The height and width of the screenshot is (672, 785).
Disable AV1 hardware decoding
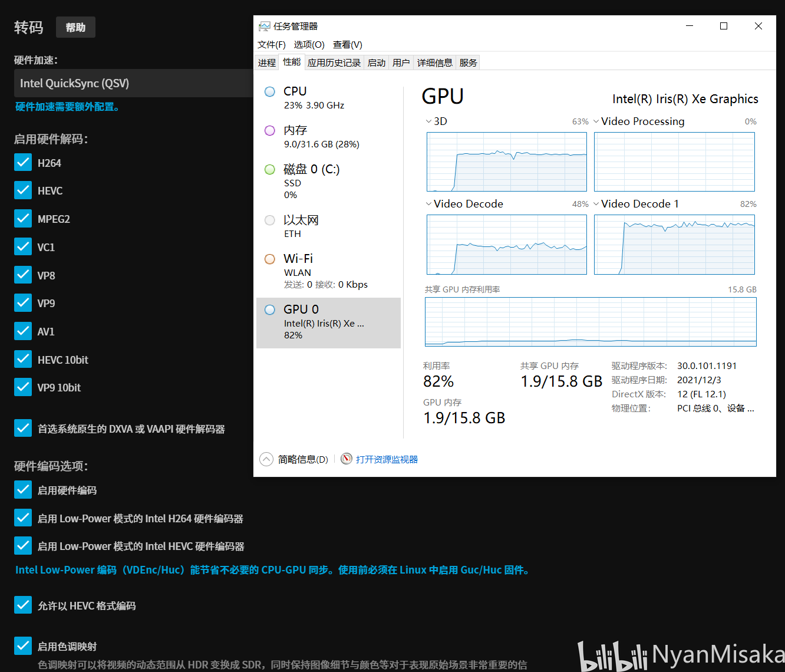[x=23, y=331]
